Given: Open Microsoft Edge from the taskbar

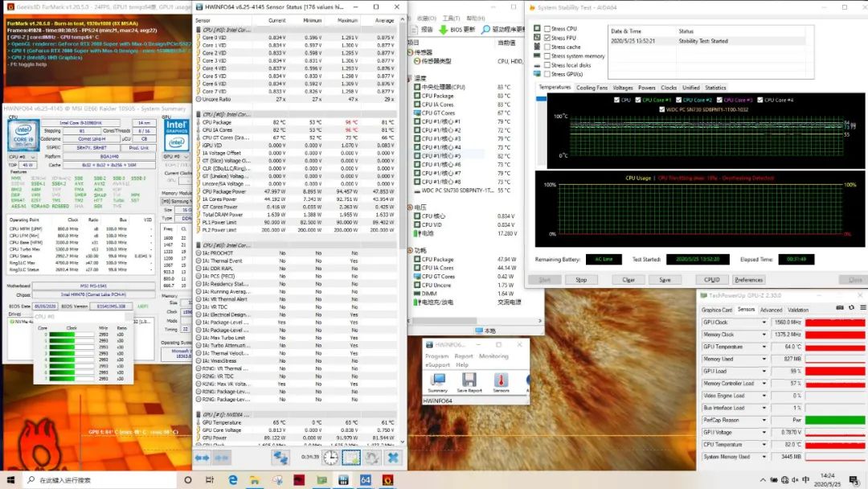Looking at the screenshot, I should (232, 479).
